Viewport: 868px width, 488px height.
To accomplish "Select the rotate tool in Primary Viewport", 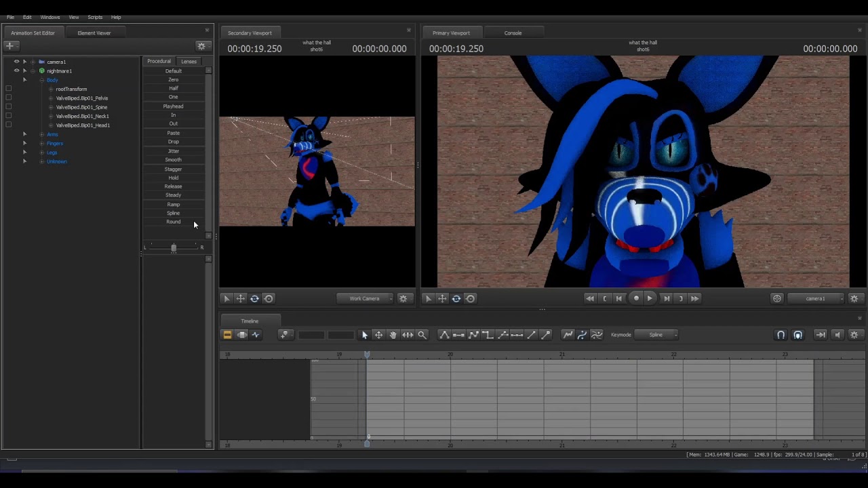I will coord(456,298).
